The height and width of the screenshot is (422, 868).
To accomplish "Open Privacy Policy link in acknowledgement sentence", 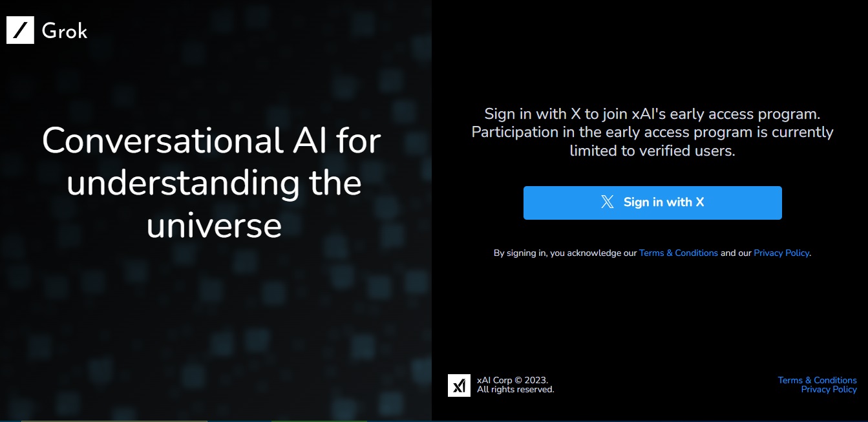I will click(x=781, y=253).
